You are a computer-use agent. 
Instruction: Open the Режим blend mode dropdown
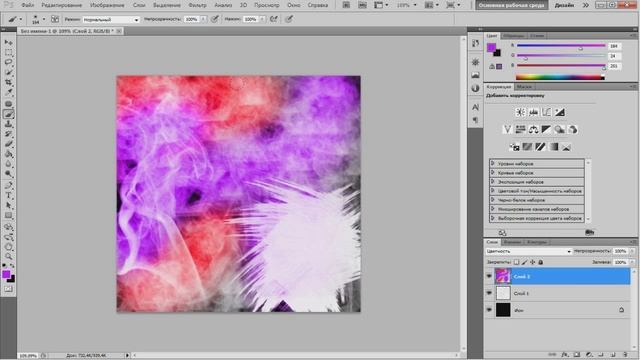111,20
